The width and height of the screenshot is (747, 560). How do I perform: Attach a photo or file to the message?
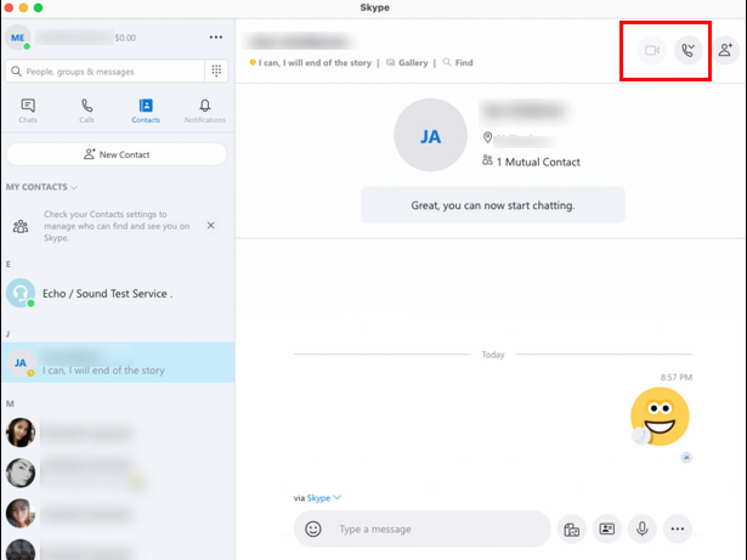572,528
